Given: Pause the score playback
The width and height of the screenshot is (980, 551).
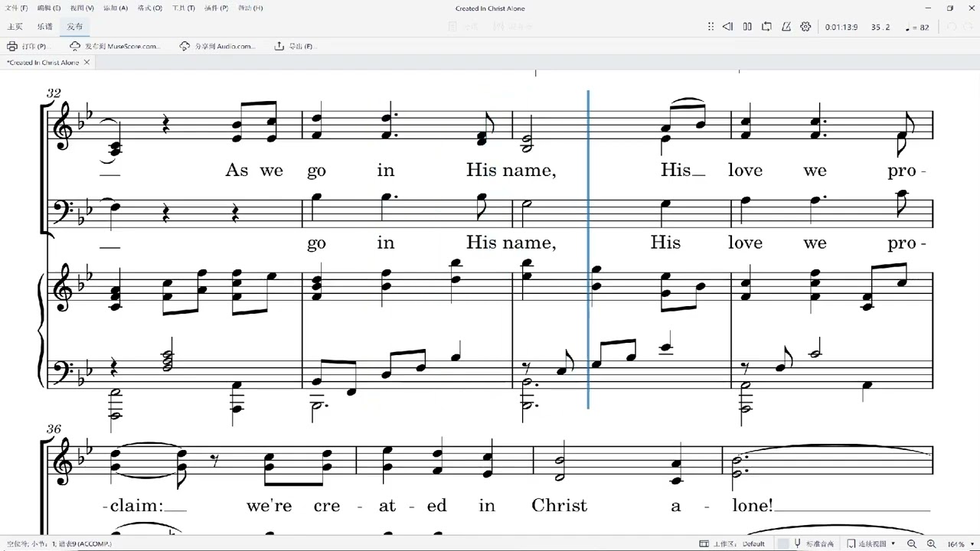Looking at the screenshot, I should (x=747, y=27).
